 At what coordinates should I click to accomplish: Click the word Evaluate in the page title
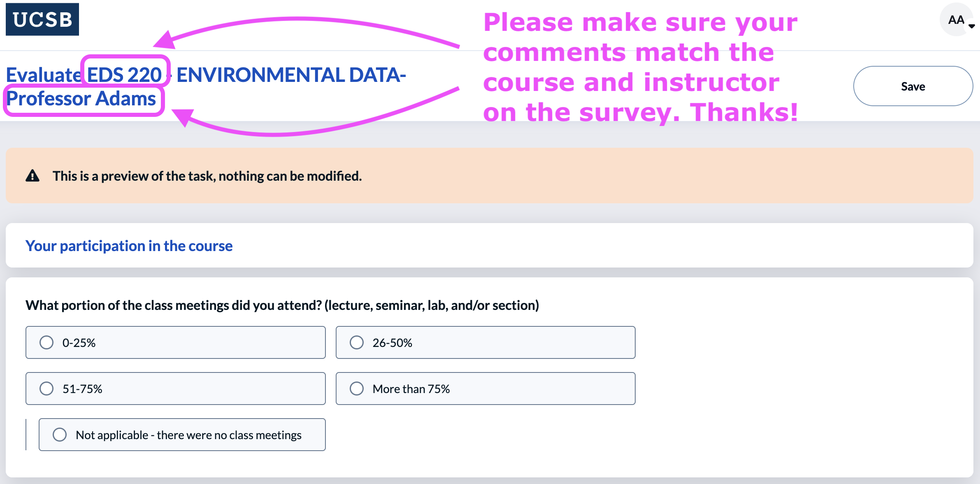tap(43, 75)
